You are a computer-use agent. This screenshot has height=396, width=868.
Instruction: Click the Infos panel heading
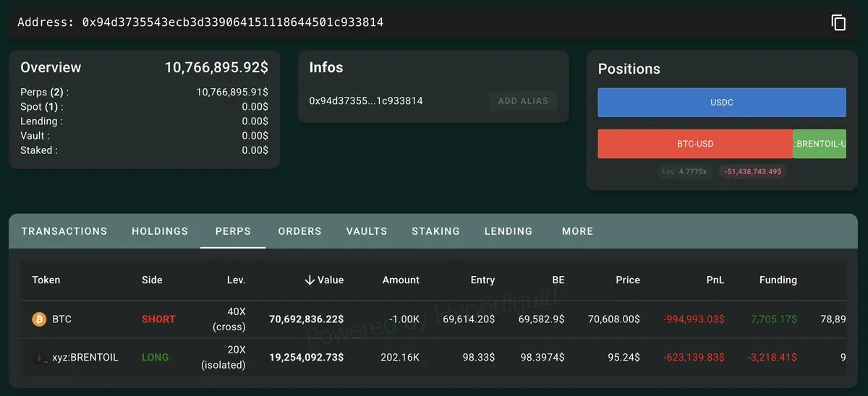pyautogui.click(x=326, y=67)
